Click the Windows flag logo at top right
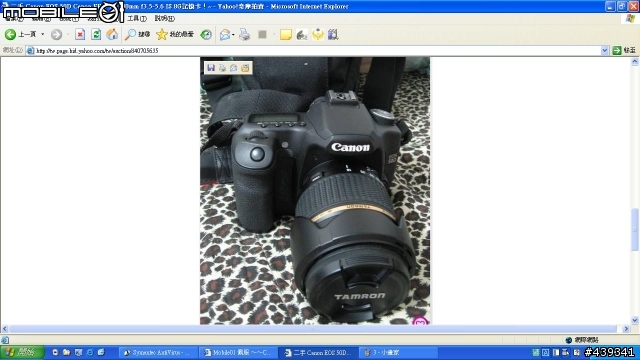Screen dimensions: 640x360 click(631, 18)
